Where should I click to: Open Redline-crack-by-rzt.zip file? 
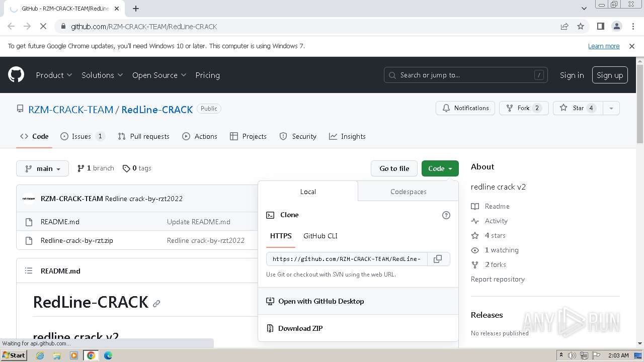pos(76,240)
